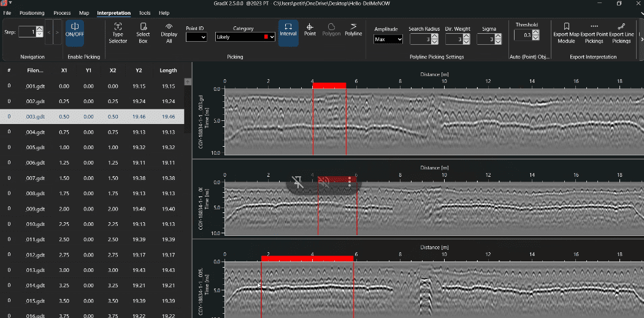Select the .007.gdt file row
The height and width of the screenshot is (318, 644).
(x=36, y=178)
